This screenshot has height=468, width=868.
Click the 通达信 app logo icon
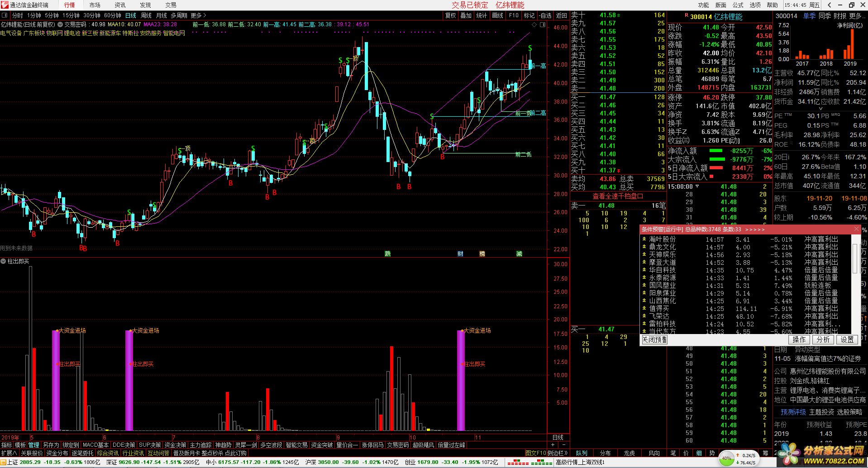4,5
